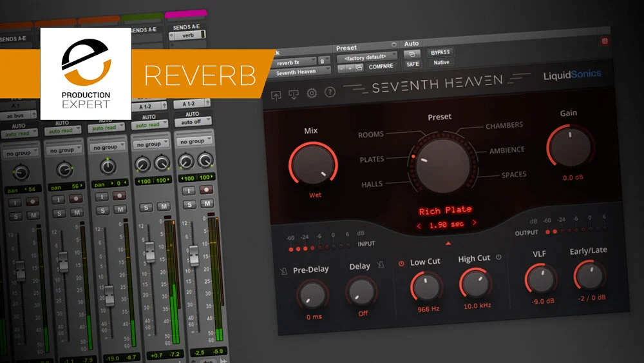
Task: Open the help question mark icon
Action: coord(330,92)
